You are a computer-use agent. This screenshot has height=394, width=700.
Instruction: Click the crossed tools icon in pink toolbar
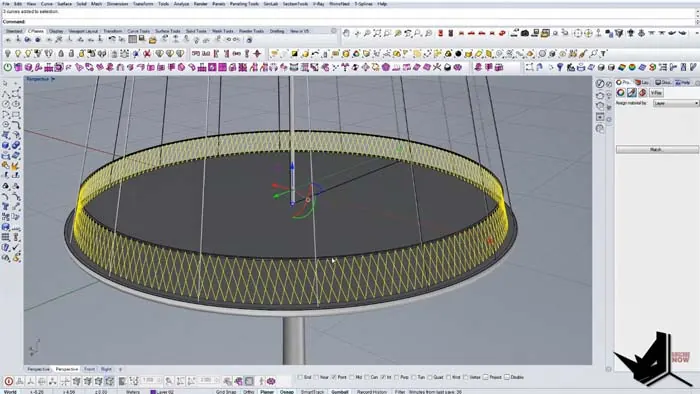[437, 67]
